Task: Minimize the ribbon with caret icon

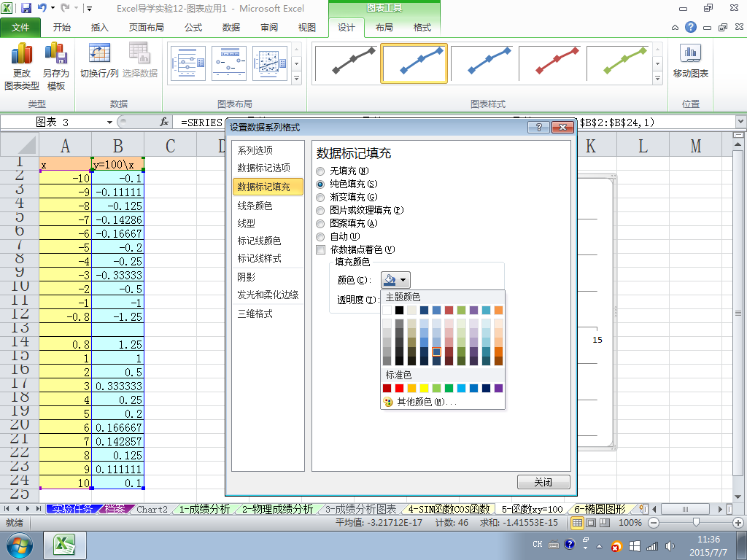Action: coord(675,28)
